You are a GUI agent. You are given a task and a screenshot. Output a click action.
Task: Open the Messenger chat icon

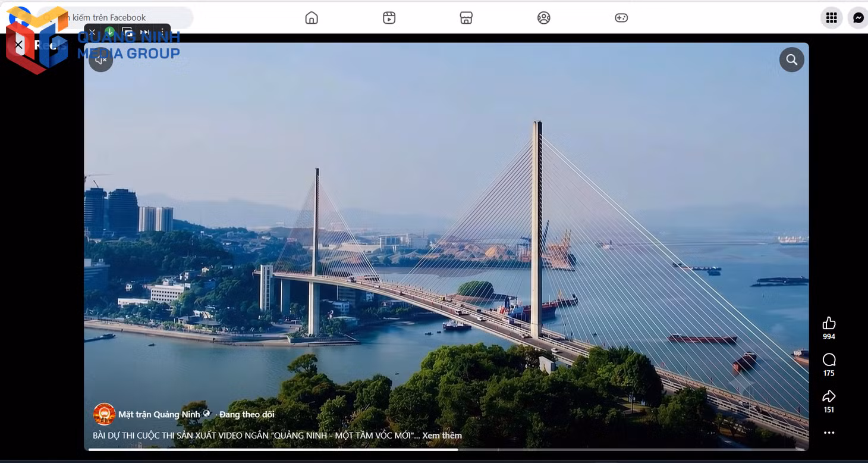tap(858, 18)
